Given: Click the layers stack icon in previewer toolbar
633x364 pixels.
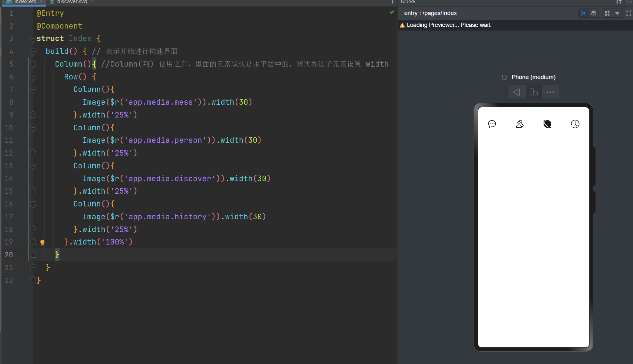Looking at the screenshot, I should coord(594,13).
